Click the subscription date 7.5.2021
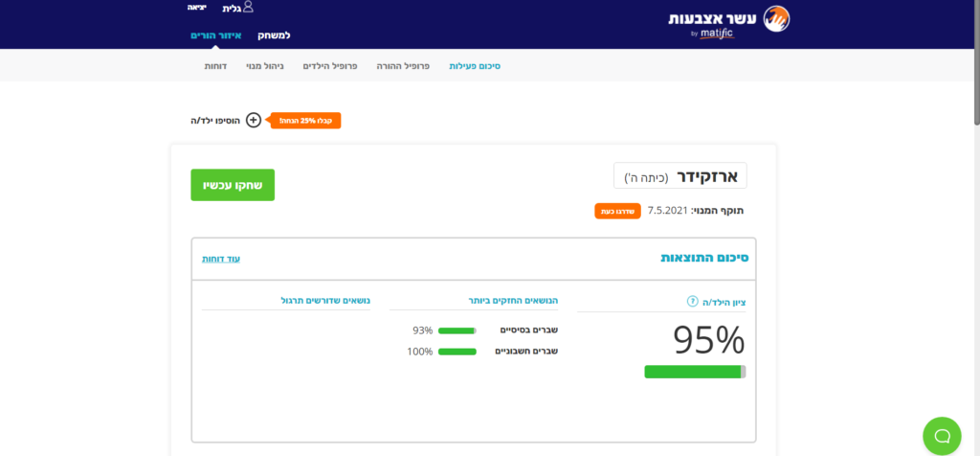This screenshot has width=980, height=456. 667,211
